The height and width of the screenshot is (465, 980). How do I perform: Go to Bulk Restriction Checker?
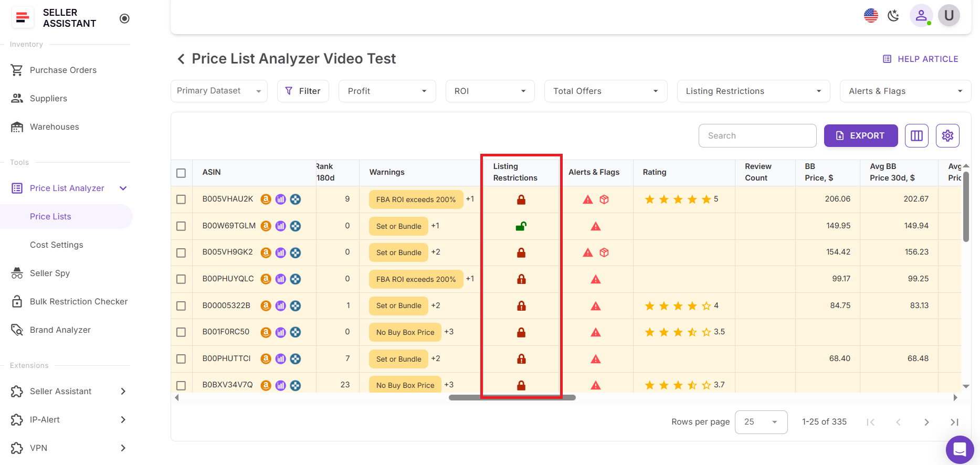(x=79, y=302)
